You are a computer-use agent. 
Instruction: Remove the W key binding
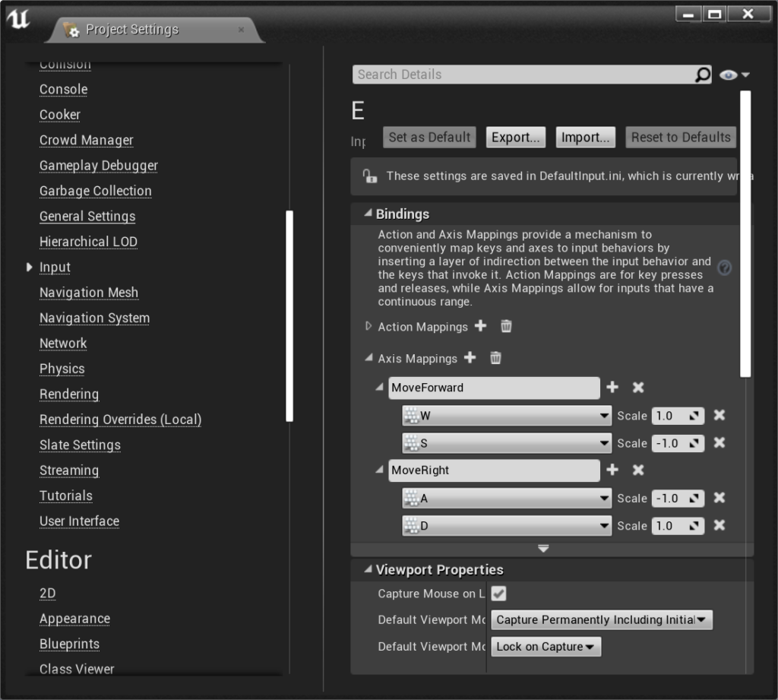tap(719, 416)
